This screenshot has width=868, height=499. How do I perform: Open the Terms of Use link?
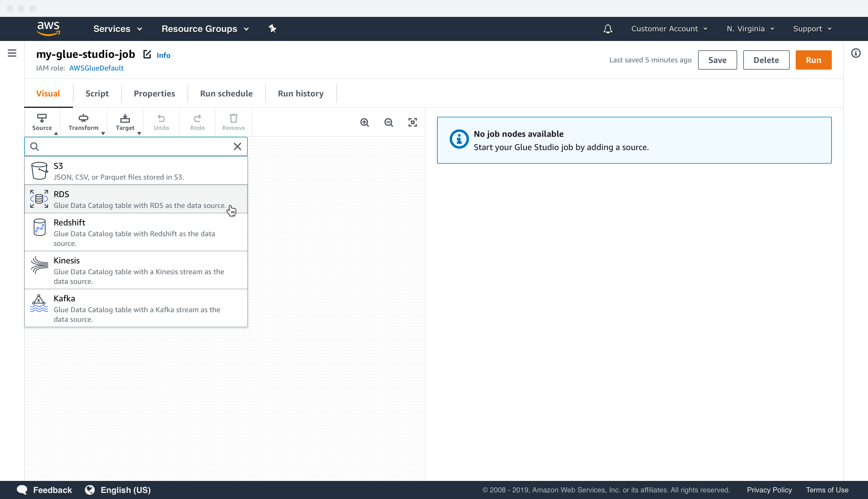827,490
